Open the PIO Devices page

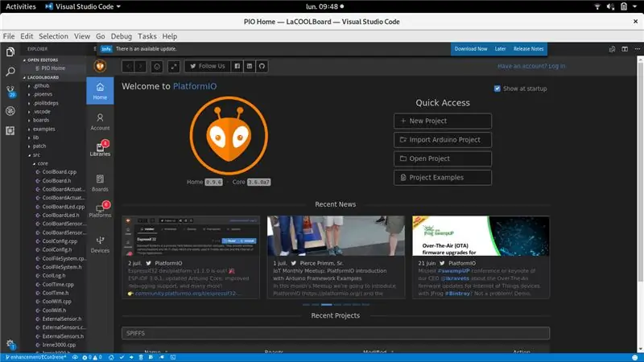[100, 245]
